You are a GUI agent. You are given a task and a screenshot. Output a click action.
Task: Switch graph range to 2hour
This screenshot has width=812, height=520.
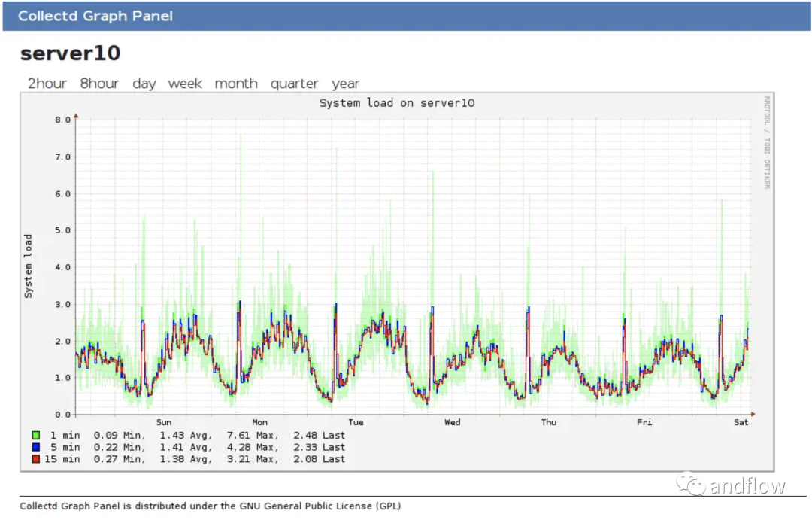[x=47, y=84]
